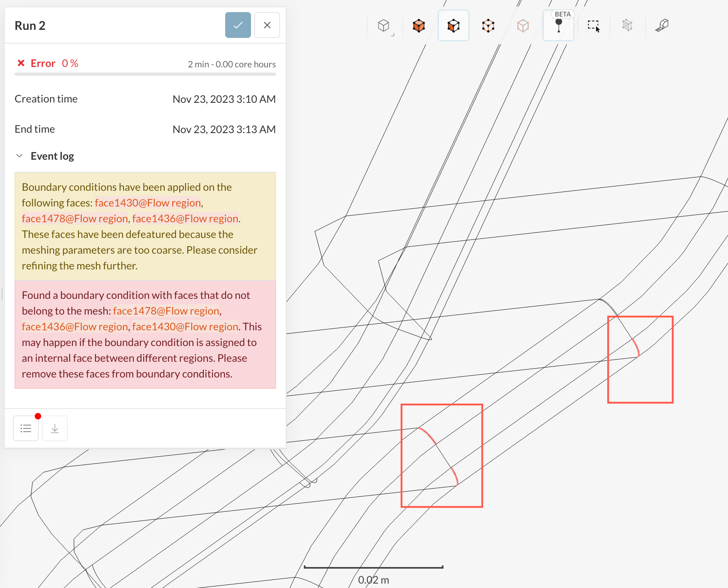Collapse the Event log section
The height and width of the screenshot is (588, 728).
19,156
